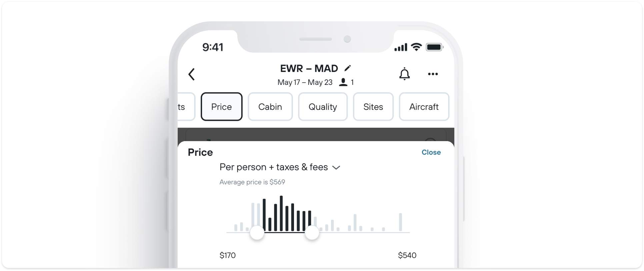
Task: Click chevron beside taxes & fees
Action: point(336,167)
